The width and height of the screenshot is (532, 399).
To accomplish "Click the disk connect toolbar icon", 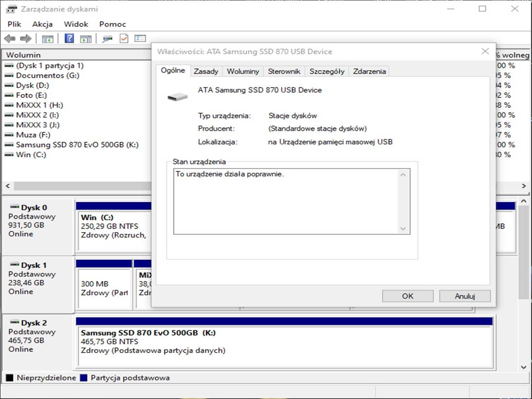I will click(x=107, y=39).
